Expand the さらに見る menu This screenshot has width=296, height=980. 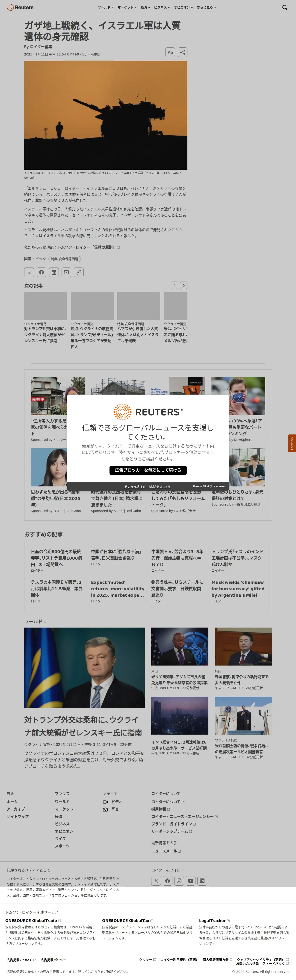(x=207, y=7)
